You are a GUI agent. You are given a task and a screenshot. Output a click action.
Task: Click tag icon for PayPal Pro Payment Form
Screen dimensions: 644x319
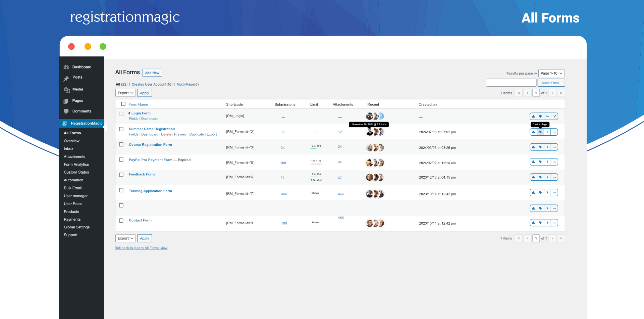click(540, 162)
